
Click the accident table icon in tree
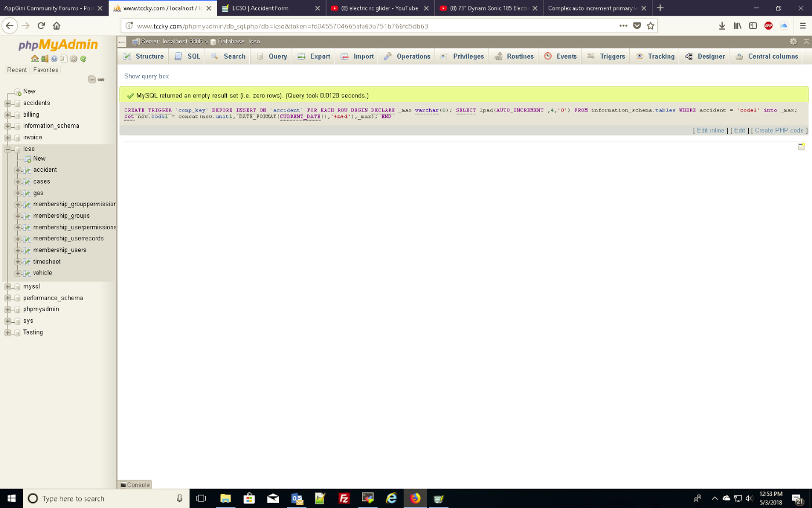(x=27, y=170)
